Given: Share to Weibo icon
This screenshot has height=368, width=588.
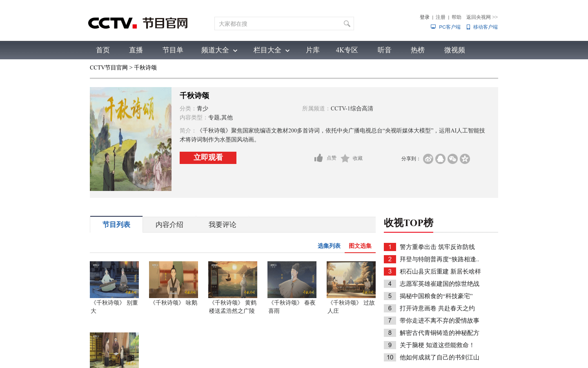Looking at the screenshot, I should tap(428, 159).
